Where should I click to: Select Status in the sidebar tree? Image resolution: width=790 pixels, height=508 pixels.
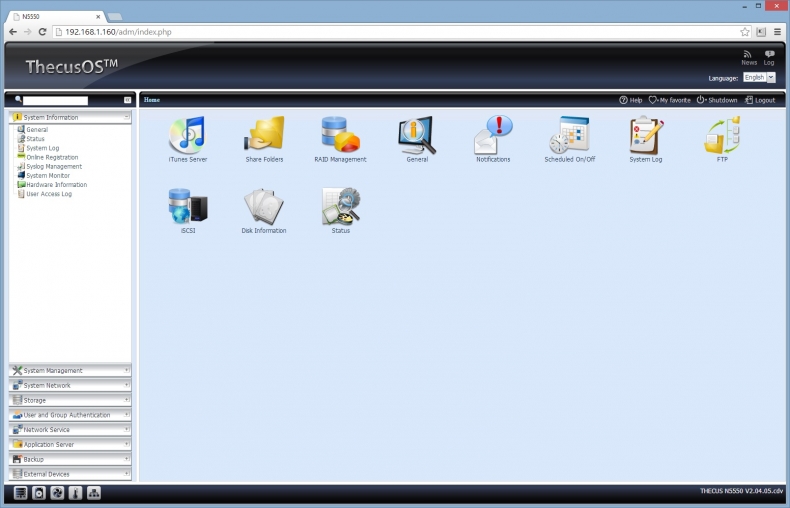[x=35, y=139]
